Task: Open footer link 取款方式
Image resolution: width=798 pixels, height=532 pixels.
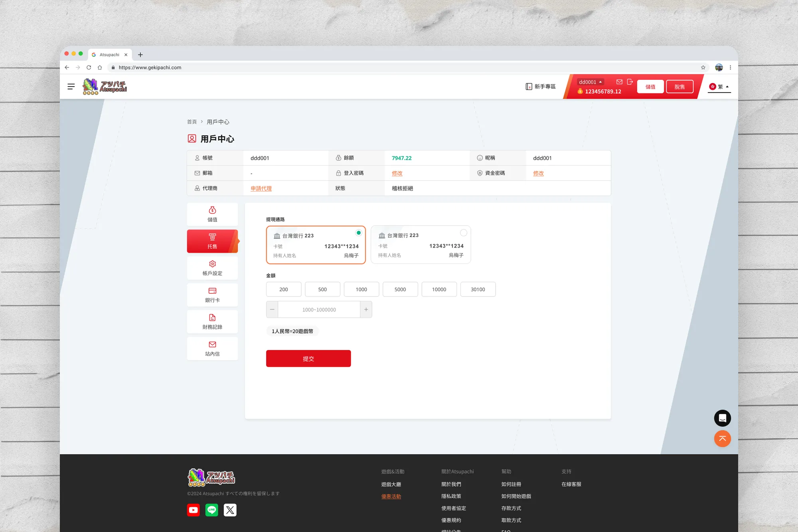Action: tap(511, 520)
